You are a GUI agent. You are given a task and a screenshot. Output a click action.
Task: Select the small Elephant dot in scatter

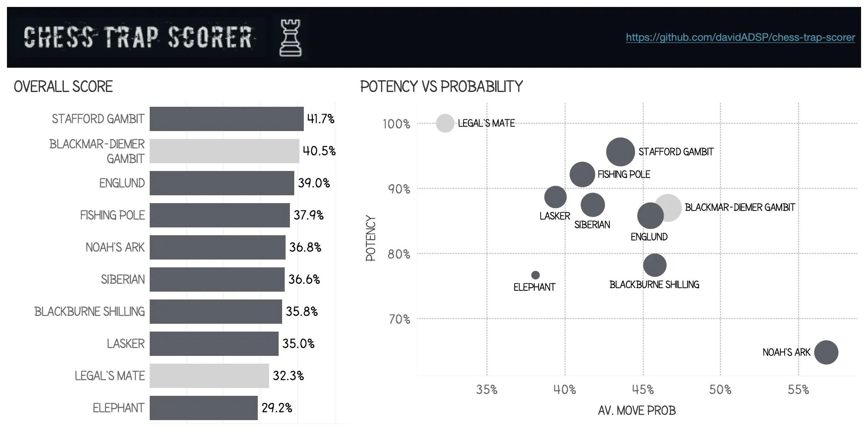pos(536,275)
